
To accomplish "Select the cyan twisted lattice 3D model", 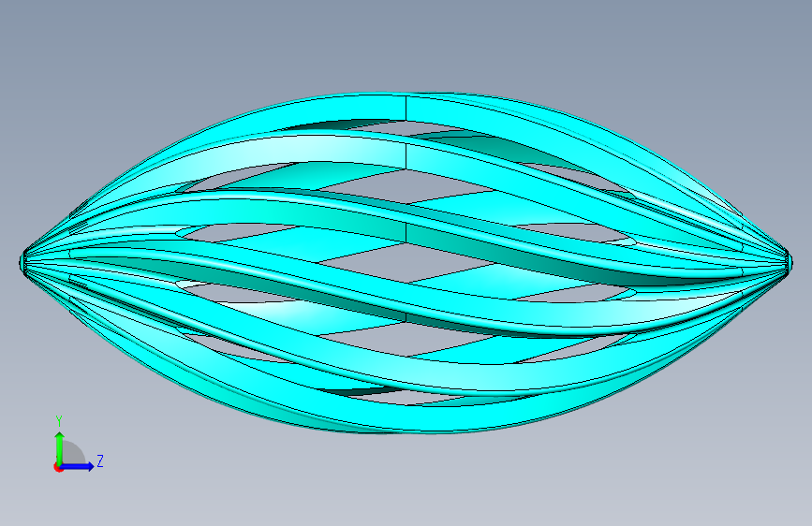I will pyautogui.click(x=406, y=262).
